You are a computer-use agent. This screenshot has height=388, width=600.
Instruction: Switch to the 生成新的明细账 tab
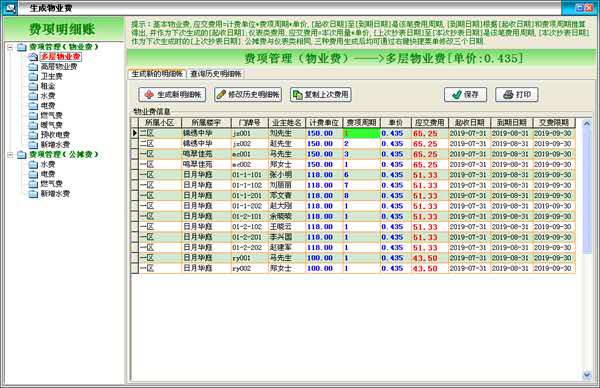[x=157, y=74]
